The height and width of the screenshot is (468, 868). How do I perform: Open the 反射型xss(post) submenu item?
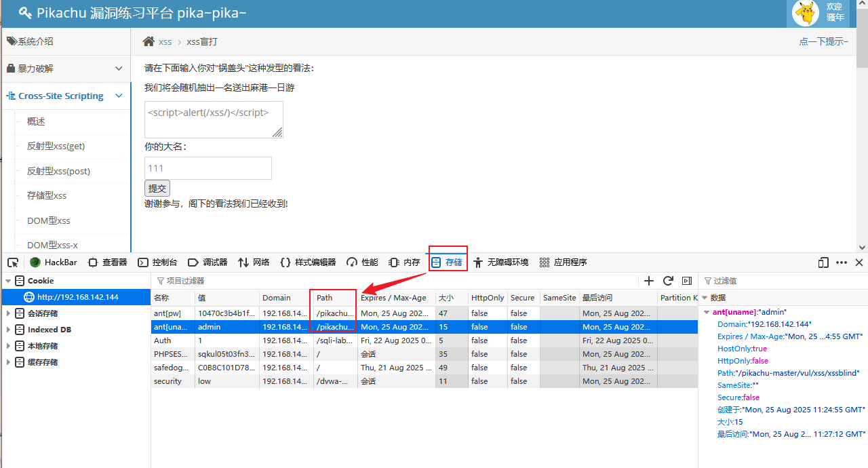[58, 171]
